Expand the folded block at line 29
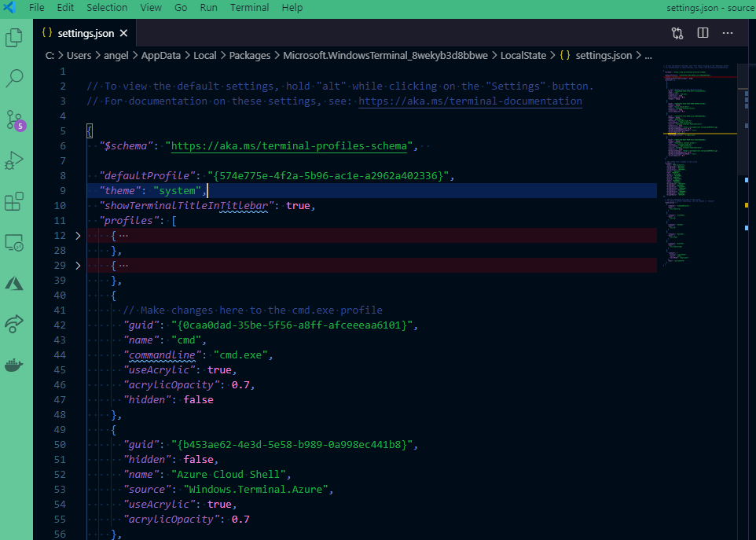 [78, 265]
